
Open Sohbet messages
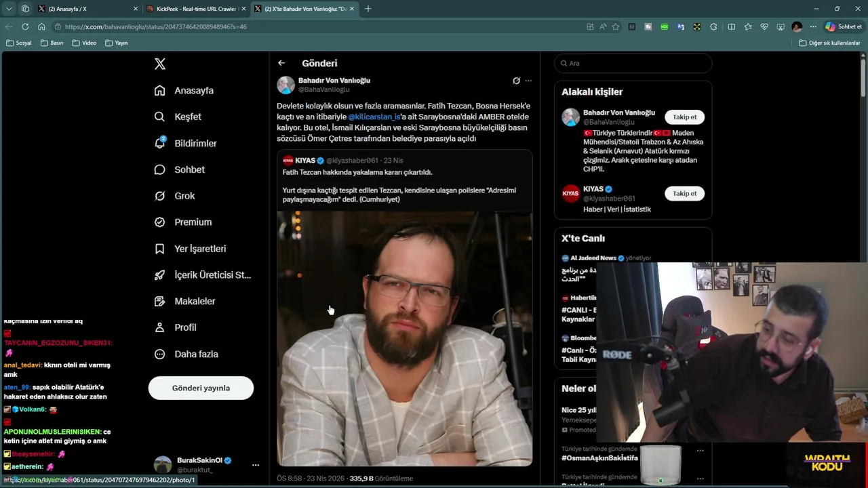tap(179, 169)
